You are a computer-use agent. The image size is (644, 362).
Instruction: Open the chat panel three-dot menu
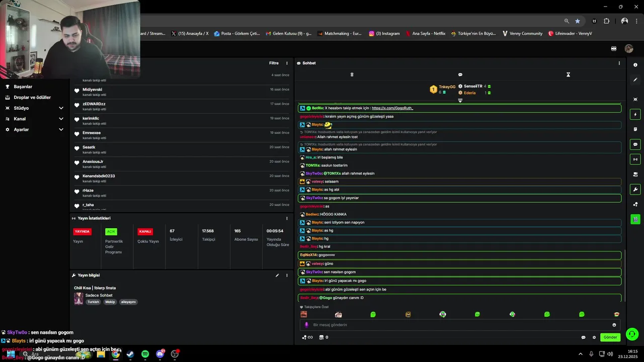tap(619, 63)
